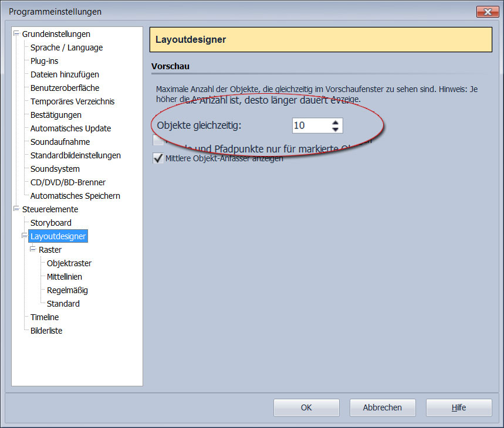The image size is (504, 428).
Task: Close the Programmeinstellungen dialog window
Action: (487, 12)
